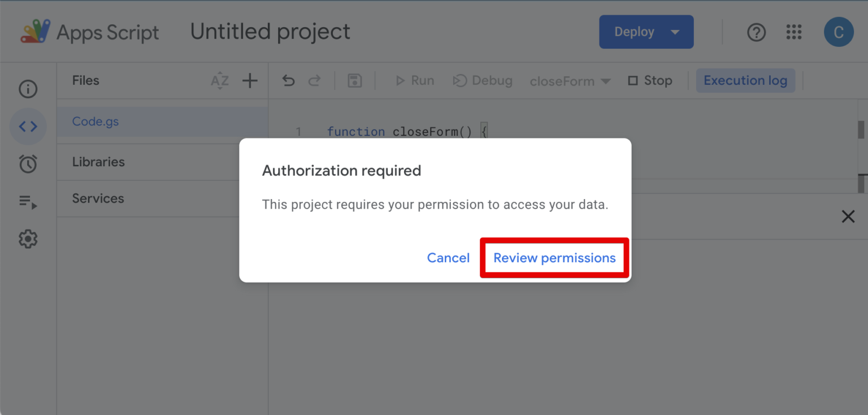Open the Triggers panel
868x415 pixels.
28,163
